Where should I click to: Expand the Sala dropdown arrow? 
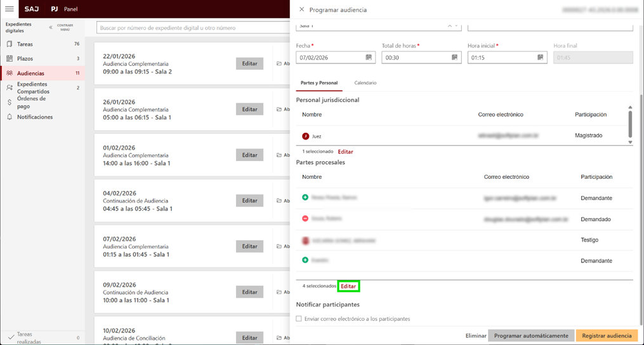pos(457,26)
